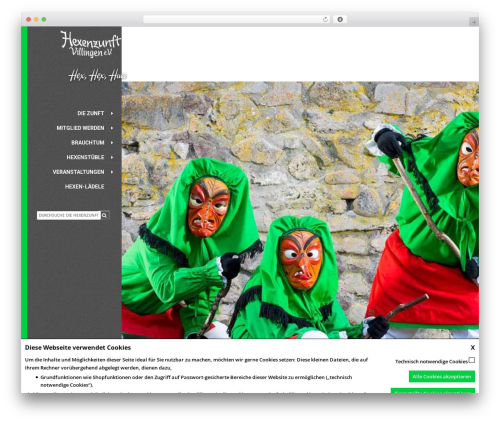Focus the Durchsuche die Hexenzunft search field
The height and width of the screenshot is (423, 500).
[x=69, y=215]
